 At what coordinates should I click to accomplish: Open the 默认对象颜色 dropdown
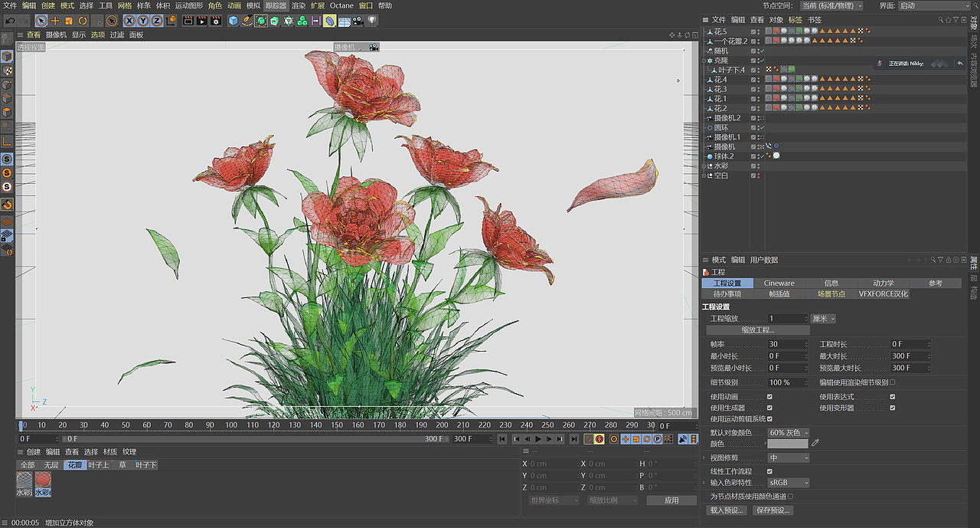point(789,433)
